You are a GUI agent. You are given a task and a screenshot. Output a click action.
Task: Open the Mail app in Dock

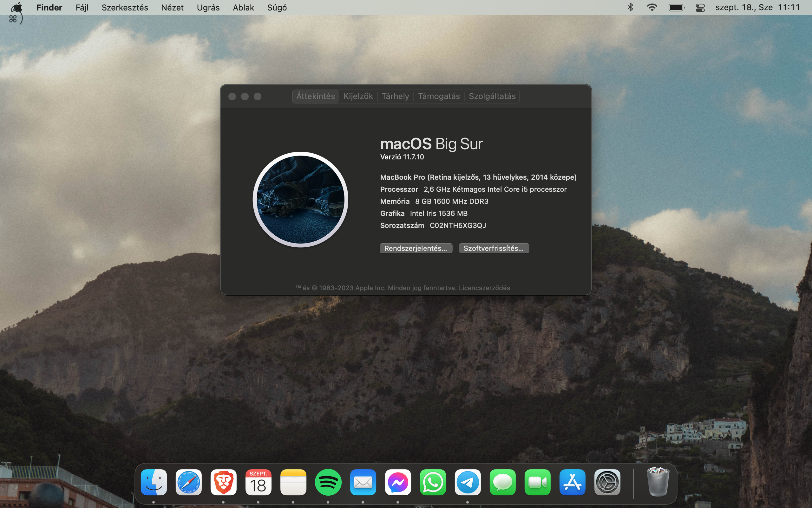(x=363, y=482)
